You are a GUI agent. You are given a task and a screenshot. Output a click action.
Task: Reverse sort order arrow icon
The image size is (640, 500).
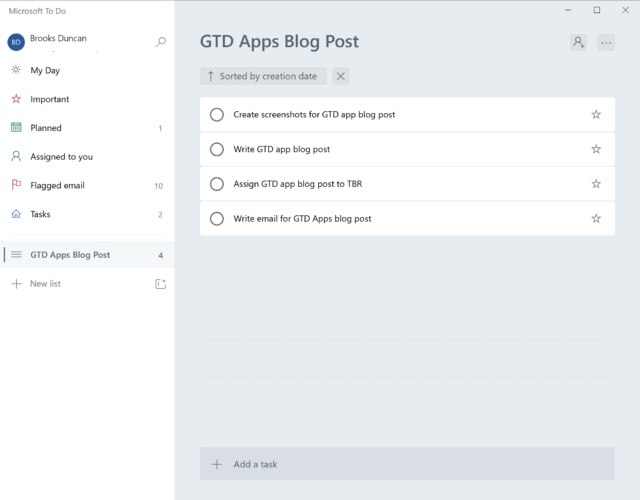(211, 76)
